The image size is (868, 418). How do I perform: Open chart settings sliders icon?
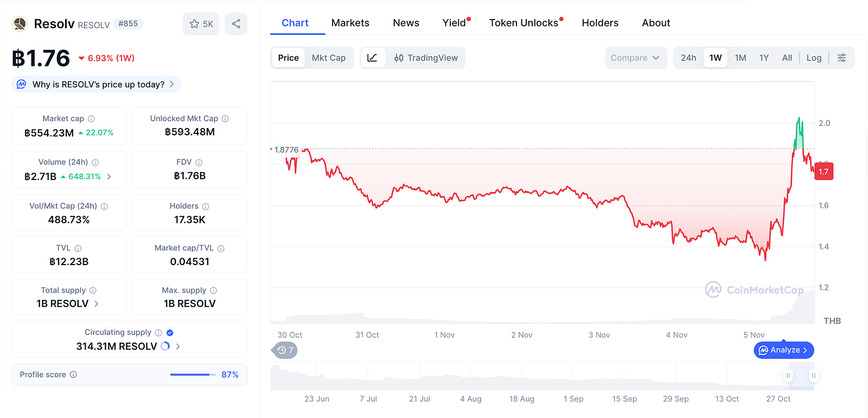click(842, 58)
